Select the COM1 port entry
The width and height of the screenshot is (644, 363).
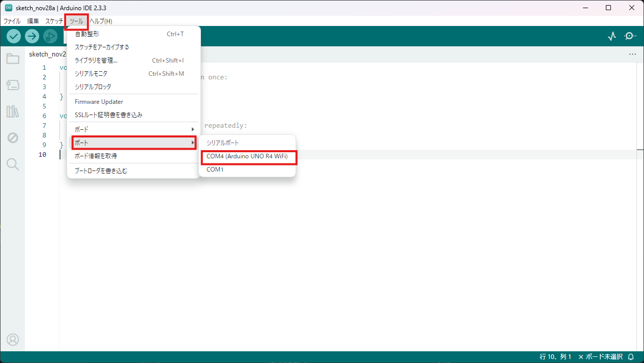215,170
